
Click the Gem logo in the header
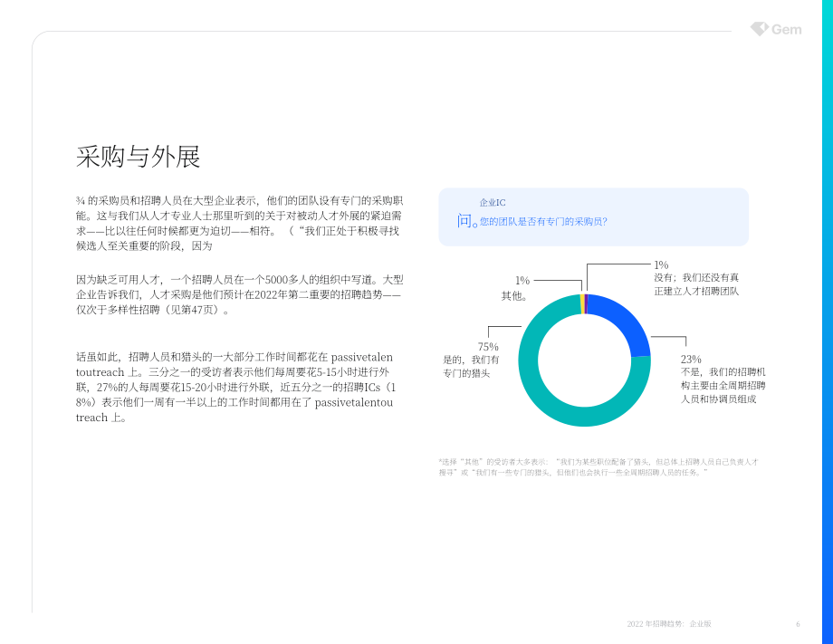point(776,29)
